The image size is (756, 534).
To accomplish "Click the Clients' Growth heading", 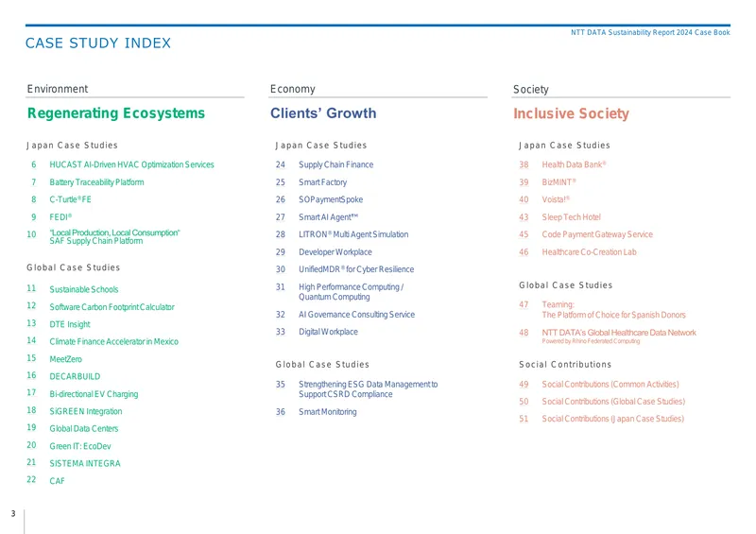I will tap(323, 113).
